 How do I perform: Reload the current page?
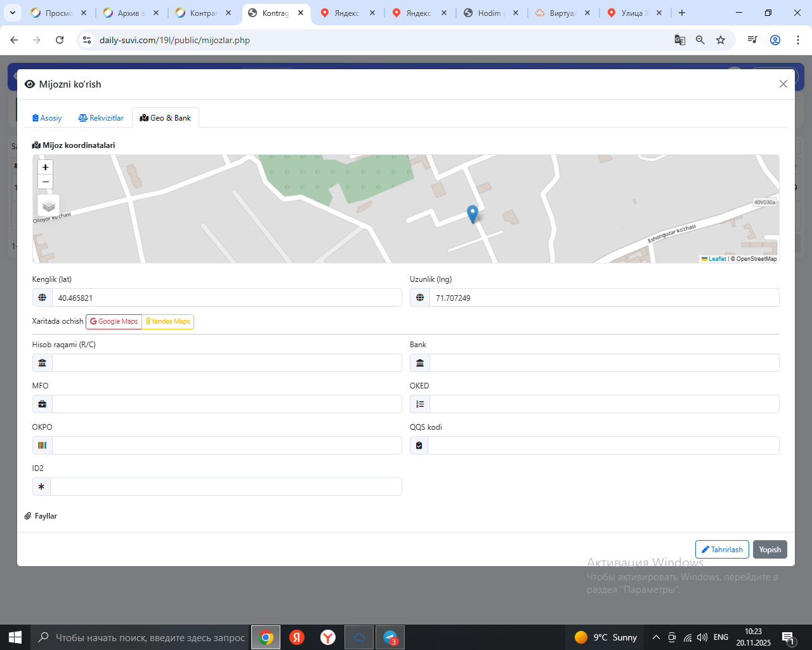pos(60,40)
